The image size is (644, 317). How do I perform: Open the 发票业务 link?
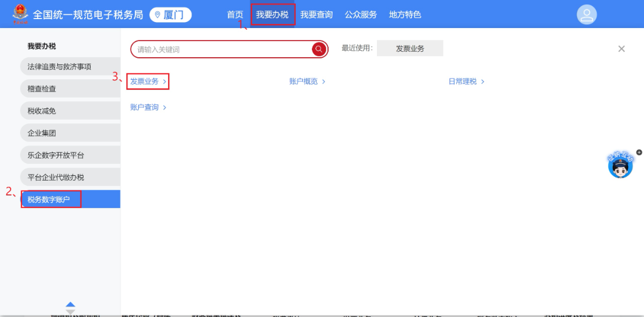pyautogui.click(x=144, y=82)
